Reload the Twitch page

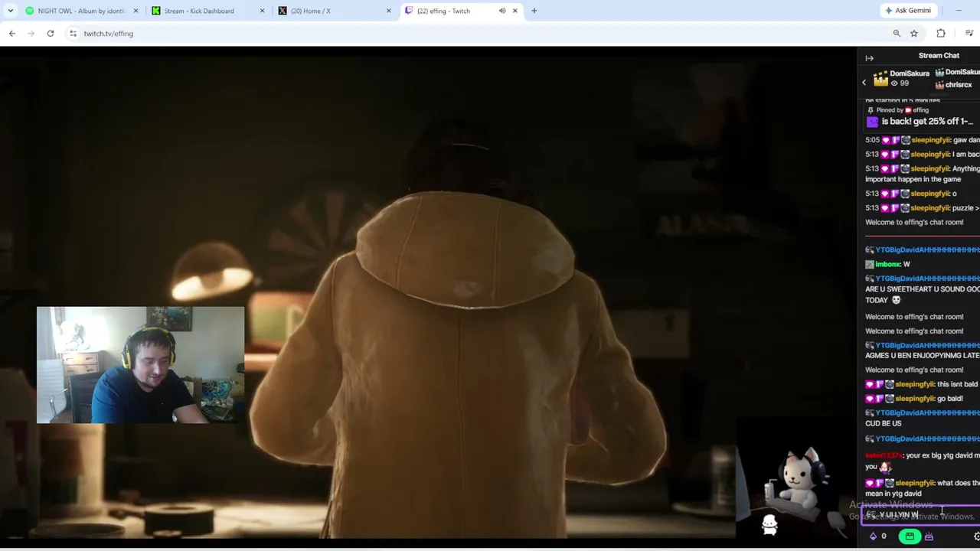[x=51, y=34]
